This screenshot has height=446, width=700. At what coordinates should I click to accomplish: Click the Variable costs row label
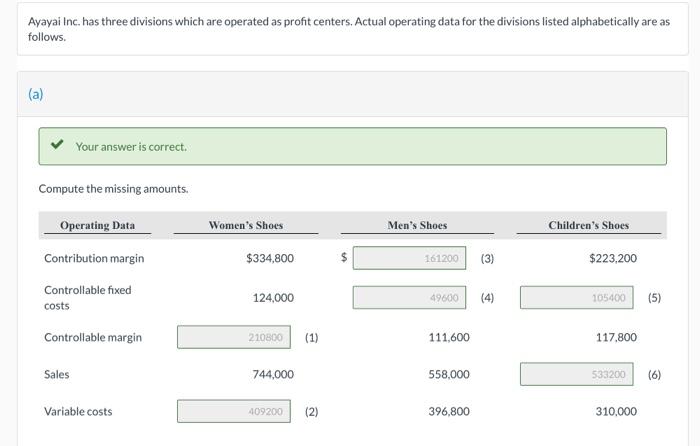78,412
